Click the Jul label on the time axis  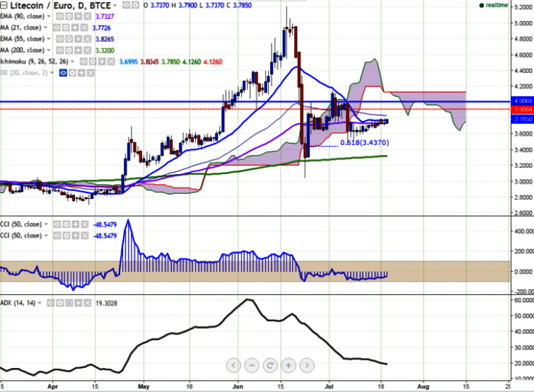click(x=330, y=386)
